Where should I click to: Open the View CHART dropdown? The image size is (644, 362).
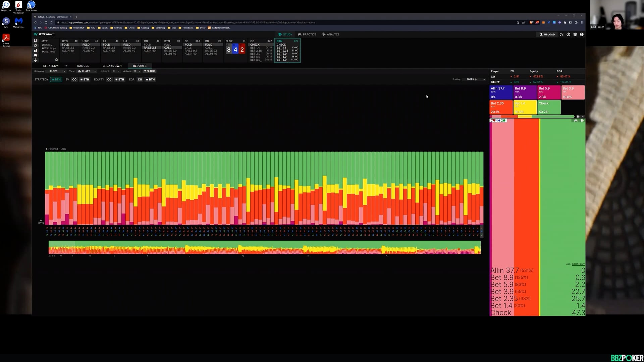pos(87,71)
